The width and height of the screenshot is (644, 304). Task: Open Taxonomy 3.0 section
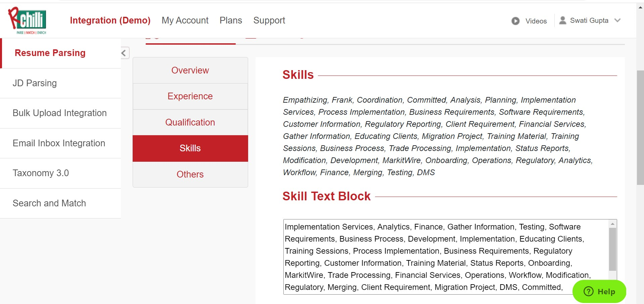point(41,173)
